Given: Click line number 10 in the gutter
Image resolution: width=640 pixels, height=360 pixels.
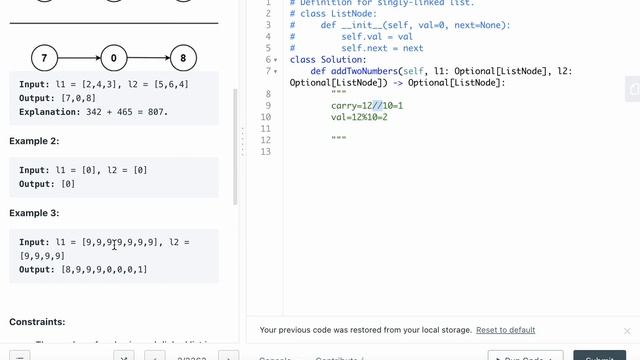Looking at the screenshot, I should [x=266, y=117].
